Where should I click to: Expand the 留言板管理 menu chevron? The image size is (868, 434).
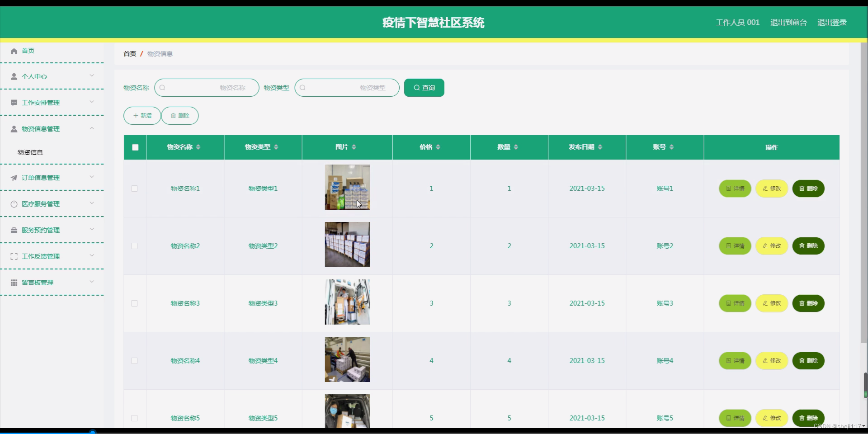coord(92,282)
